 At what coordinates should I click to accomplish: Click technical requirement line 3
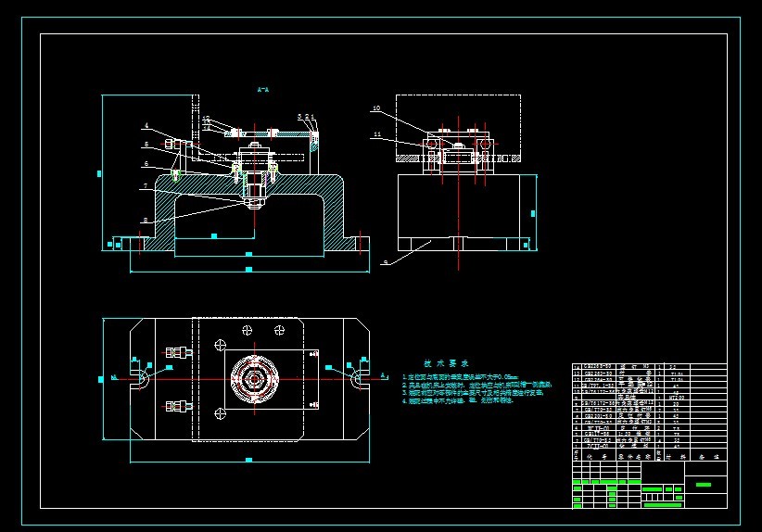(x=473, y=393)
